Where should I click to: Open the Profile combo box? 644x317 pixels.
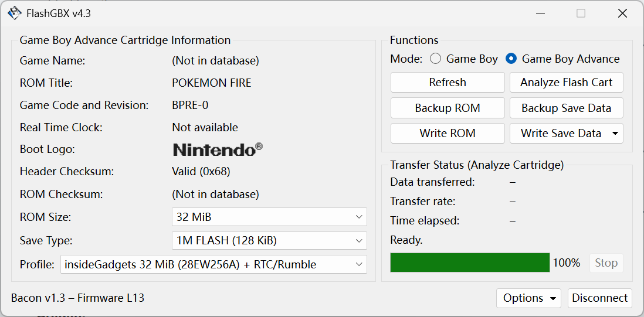pyautogui.click(x=213, y=264)
